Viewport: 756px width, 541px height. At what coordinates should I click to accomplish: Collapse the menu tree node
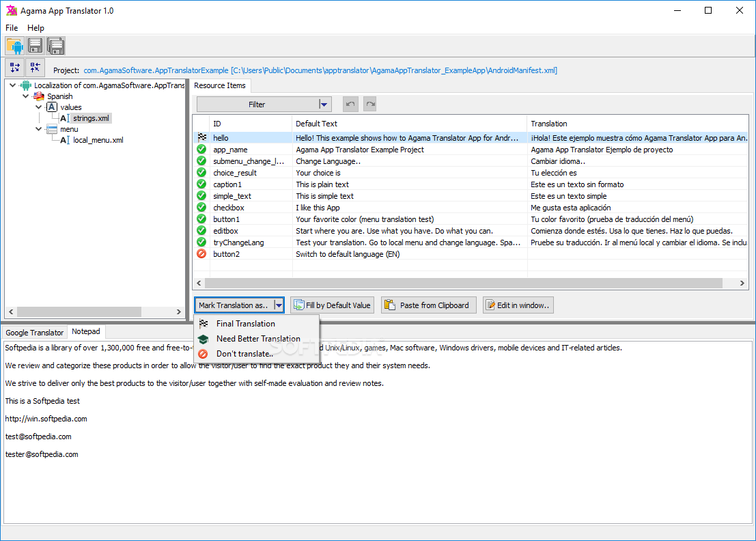[x=38, y=129]
